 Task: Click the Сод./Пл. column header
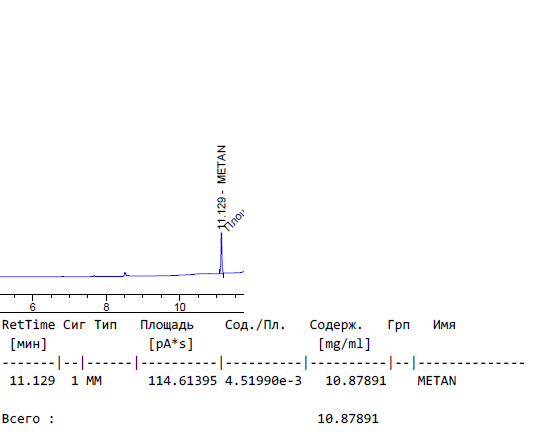255,325
